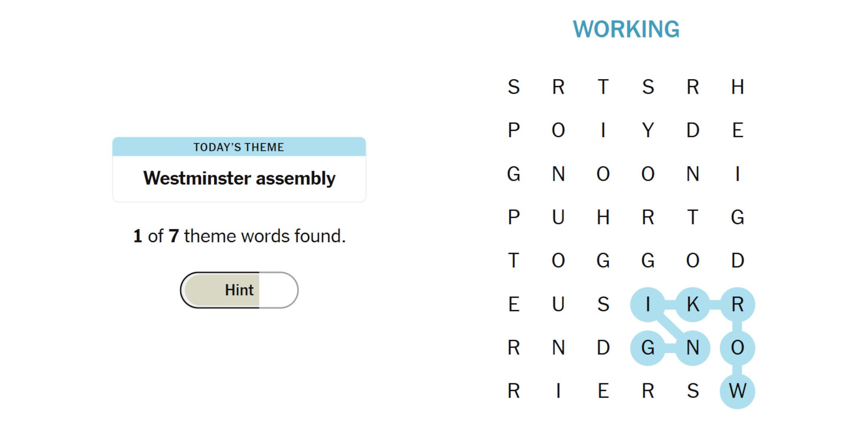
Task: Choose the highlighted letter G tile
Action: click(648, 348)
